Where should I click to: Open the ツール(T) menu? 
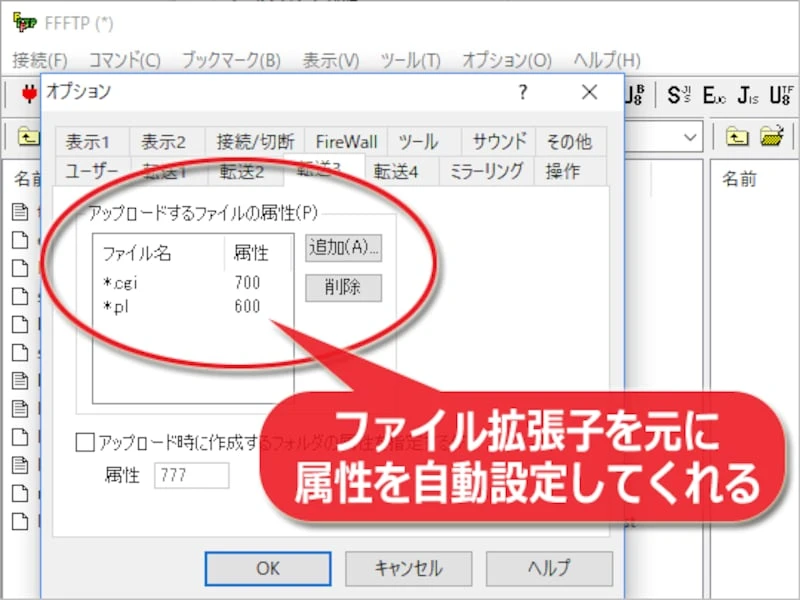pos(410,61)
